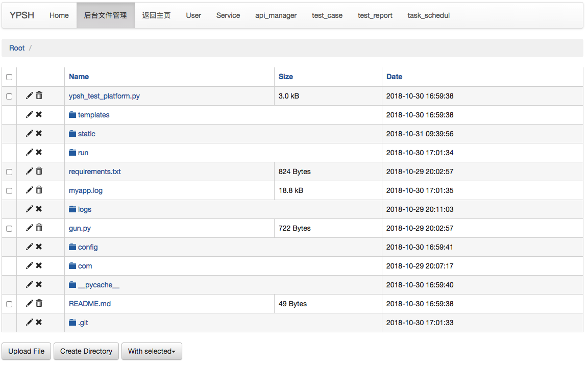Viewport: 588px width, 367px height.
Task: Go to 返回主页 in the navbar
Action: 156,15
